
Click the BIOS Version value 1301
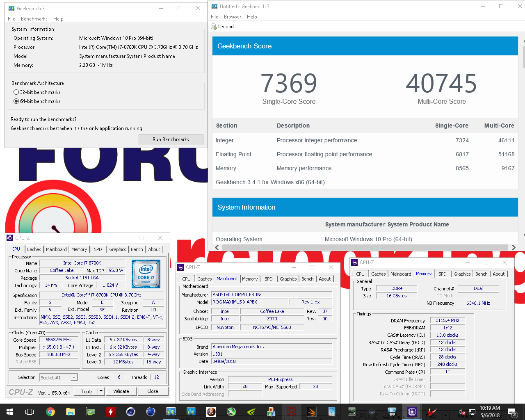click(272, 354)
